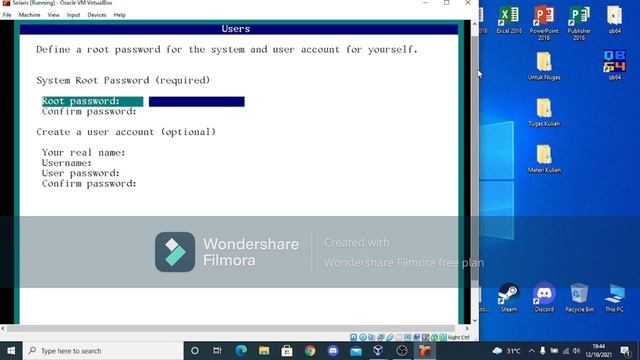Open the View menu
The image size is (640, 360).
[x=53, y=15]
